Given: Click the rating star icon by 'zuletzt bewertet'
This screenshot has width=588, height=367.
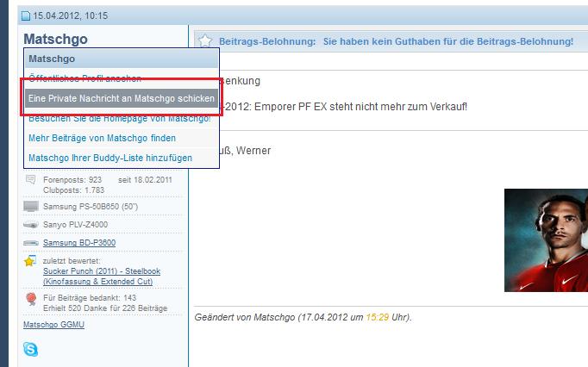Looking at the screenshot, I should (x=31, y=261).
